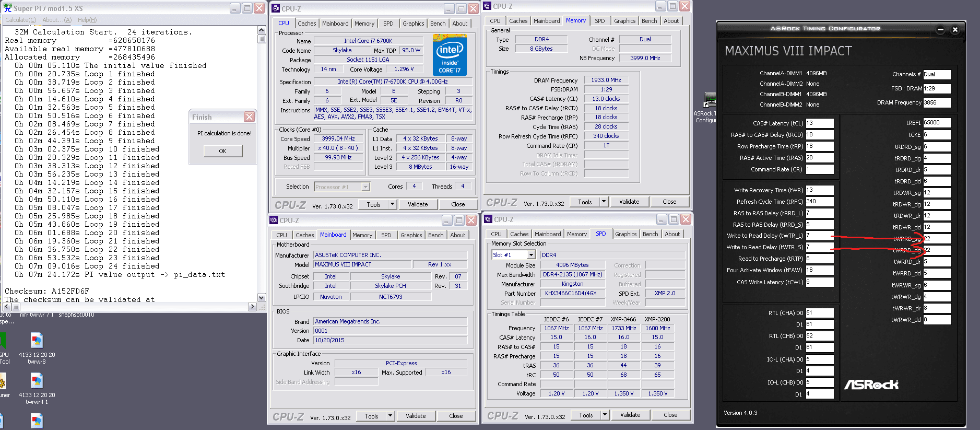The width and height of the screenshot is (980, 430).
Task: Click the Intel Inside Core i7 logo
Action: click(450, 55)
